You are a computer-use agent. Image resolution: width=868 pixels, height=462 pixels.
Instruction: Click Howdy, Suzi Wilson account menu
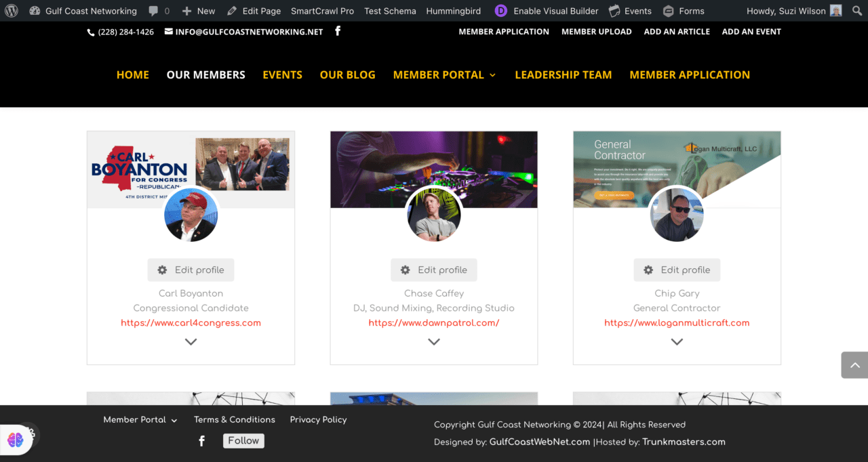click(794, 11)
